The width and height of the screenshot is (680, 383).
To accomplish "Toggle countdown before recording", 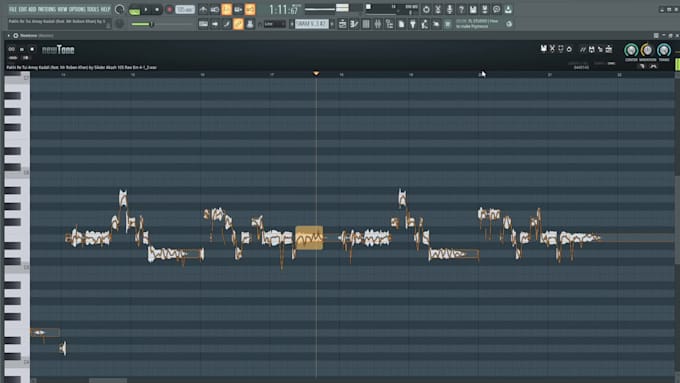I will pos(226,9).
